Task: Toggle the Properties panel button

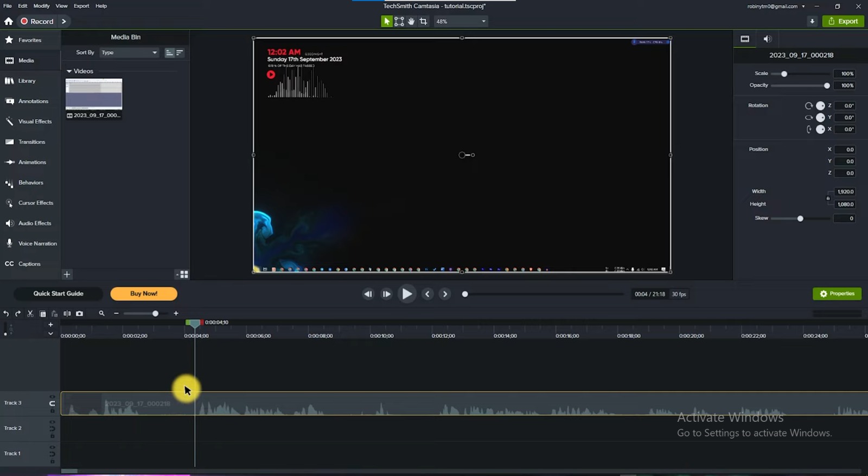Action: [837, 294]
